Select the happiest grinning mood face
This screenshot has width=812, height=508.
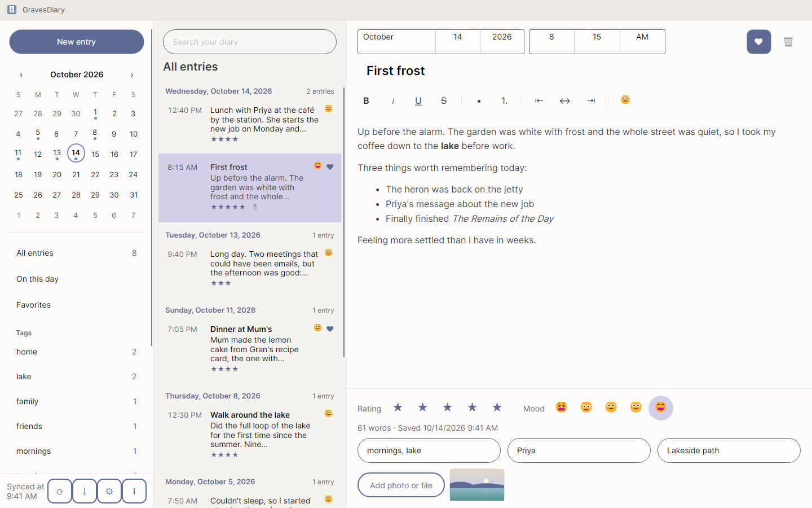pyautogui.click(x=661, y=408)
